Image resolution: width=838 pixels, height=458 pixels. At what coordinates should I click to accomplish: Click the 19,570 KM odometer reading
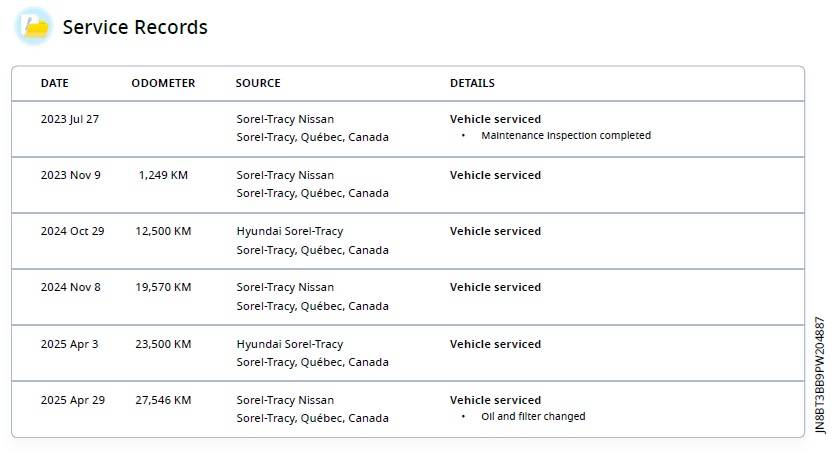[163, 288]
